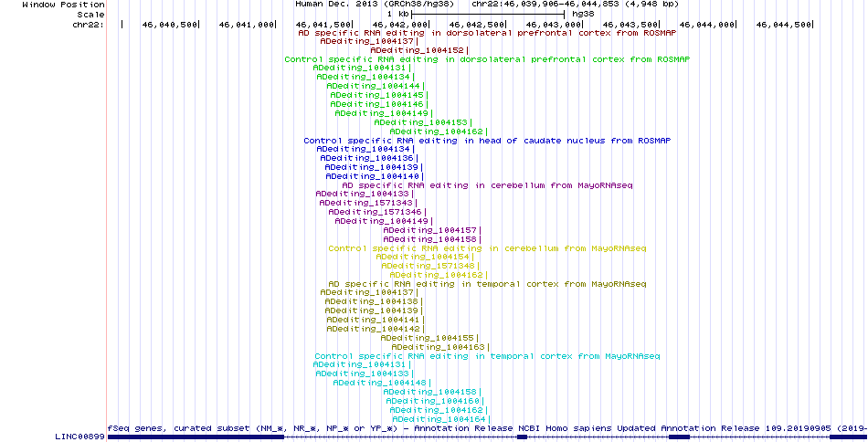Image resolution: width=868 pixels, height=442 pixels.
Task: Click the chr22:46,039,906-46,044,853 coordinates text
Action: pos(575,5)
